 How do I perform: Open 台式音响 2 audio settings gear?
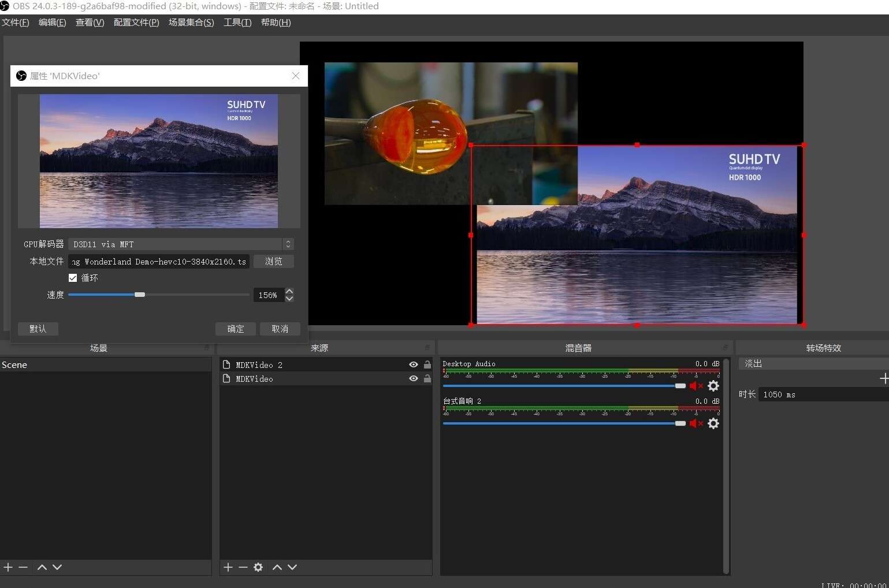[713, 423]
